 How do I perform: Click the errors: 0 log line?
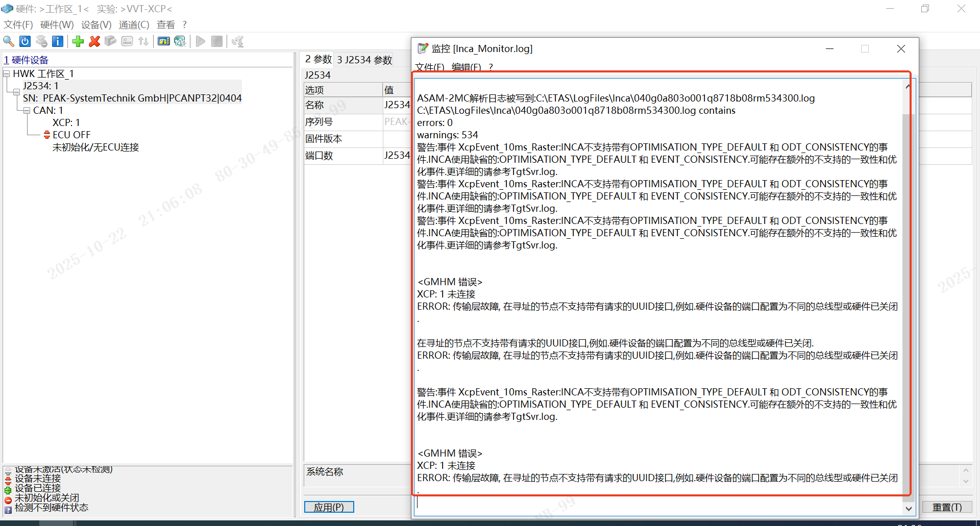point(435,123)
